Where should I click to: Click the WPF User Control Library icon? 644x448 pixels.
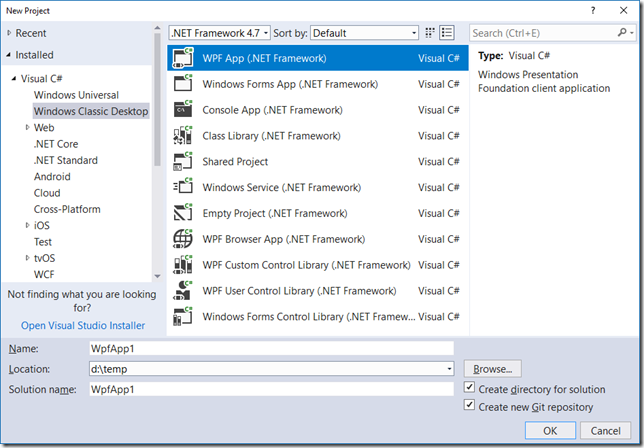tap(183, 291)
